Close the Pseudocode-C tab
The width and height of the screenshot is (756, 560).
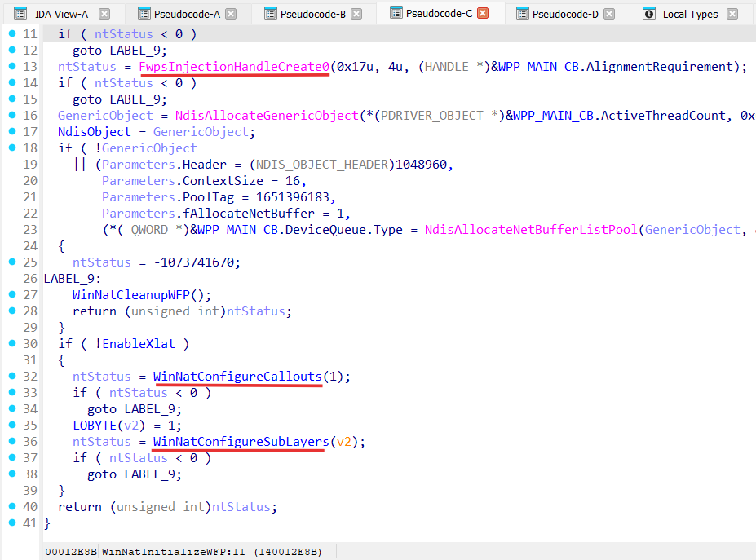[x=483, y=13]
